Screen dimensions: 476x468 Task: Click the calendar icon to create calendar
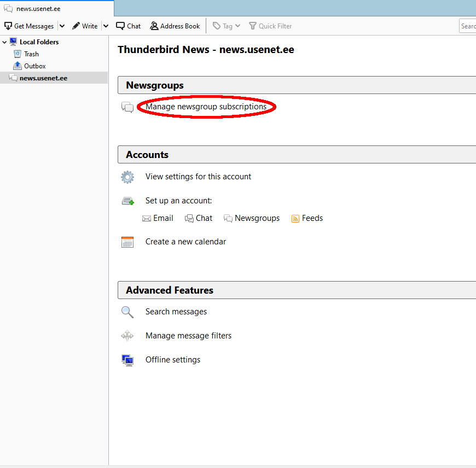click(x=127, y=242)
